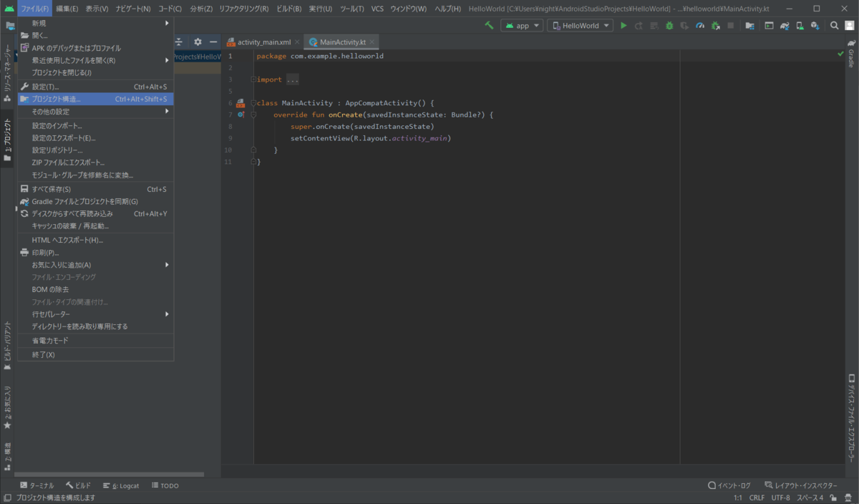Viewport: 859px width, 504px height.
Task: Click the collapse all icon in project panel
Action: 179,42
